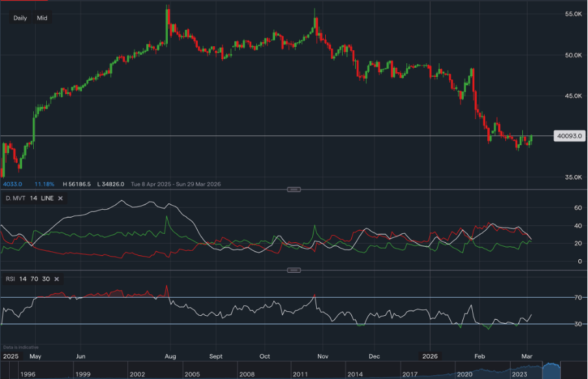This screenshot has height=379, width=588.
Task: Close the RSI indicator with its X icon
Action: point(57,279)
